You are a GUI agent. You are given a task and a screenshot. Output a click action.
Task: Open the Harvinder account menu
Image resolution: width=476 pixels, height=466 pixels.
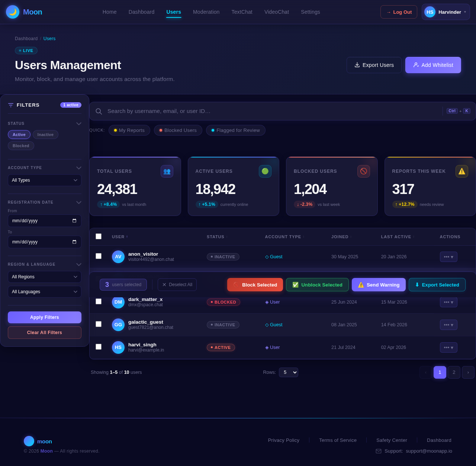point(445,12)
